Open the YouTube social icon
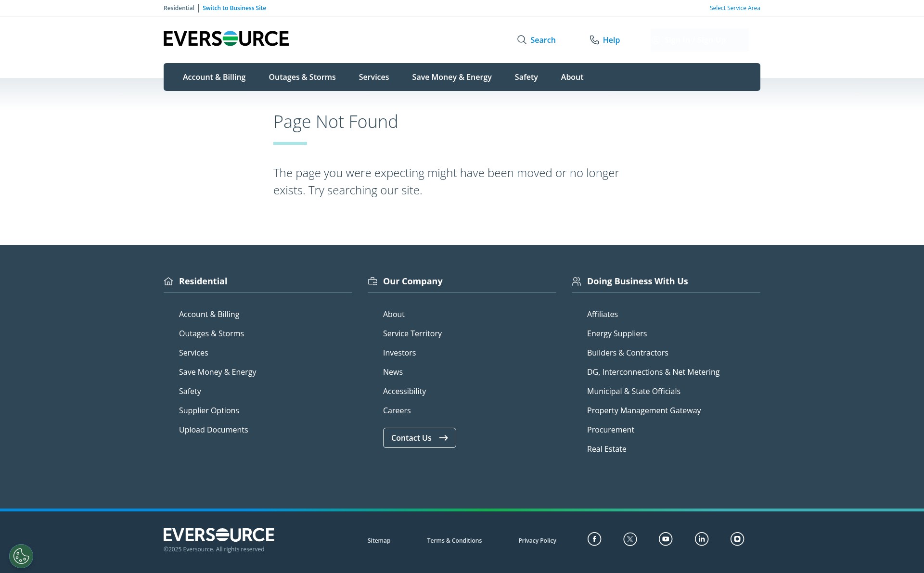 pos(666,539)
